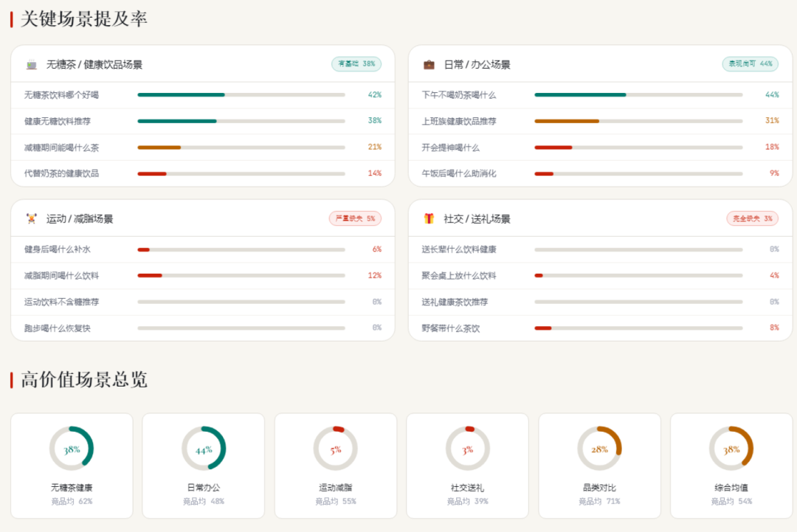Click the 品类对比 28% donut chart
The image size is (797, 532).
click(599, 449)
